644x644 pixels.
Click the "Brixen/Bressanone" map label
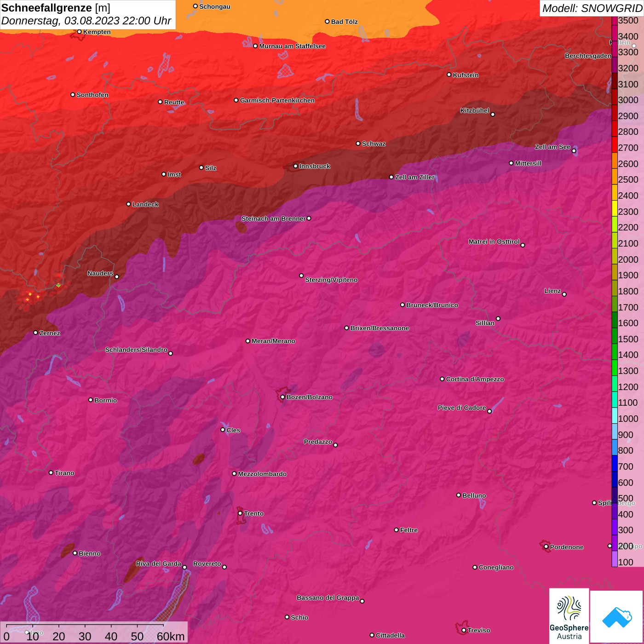[x=380, y=328]
